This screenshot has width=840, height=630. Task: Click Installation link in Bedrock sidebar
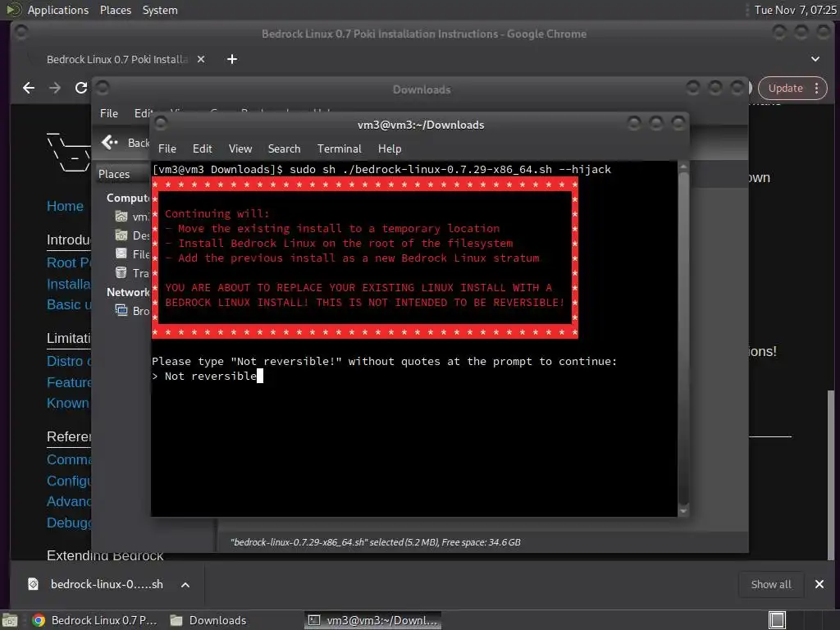[69, 284]
